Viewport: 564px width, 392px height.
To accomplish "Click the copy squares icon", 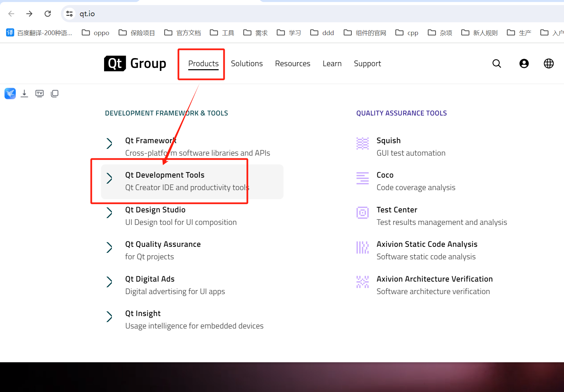I will click(x=54, y=94).
